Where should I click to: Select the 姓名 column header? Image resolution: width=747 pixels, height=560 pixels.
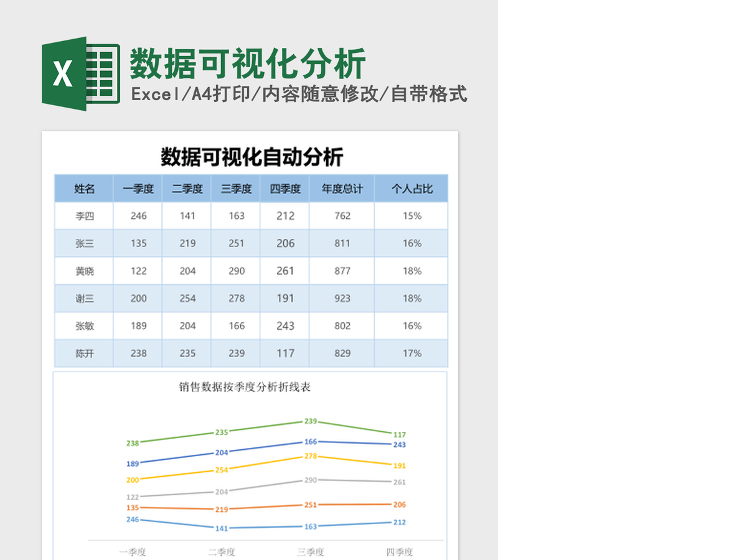pyautogui.click(x=84, y=189)
